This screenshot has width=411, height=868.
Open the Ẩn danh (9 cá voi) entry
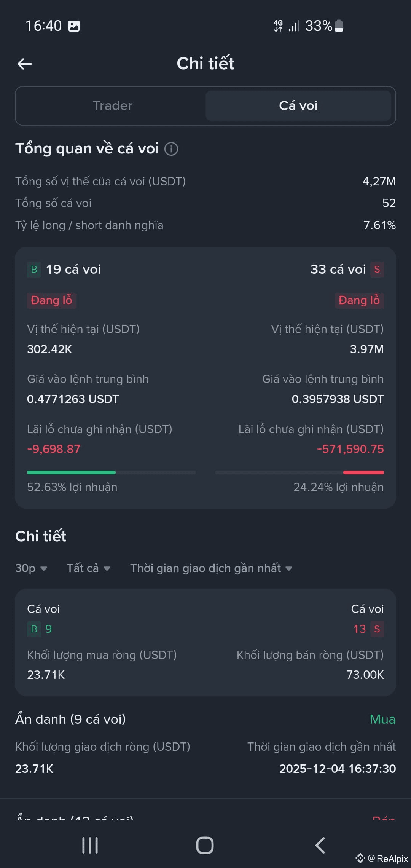[x=205, y=744]
